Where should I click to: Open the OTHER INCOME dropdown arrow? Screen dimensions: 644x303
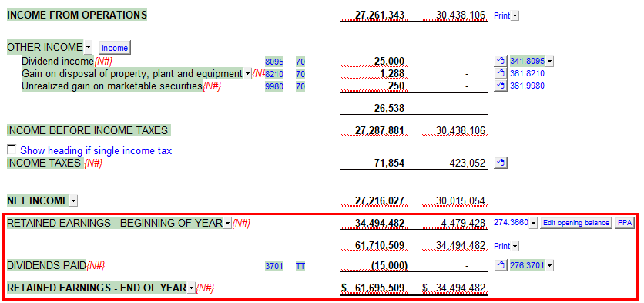pos(89,47)
